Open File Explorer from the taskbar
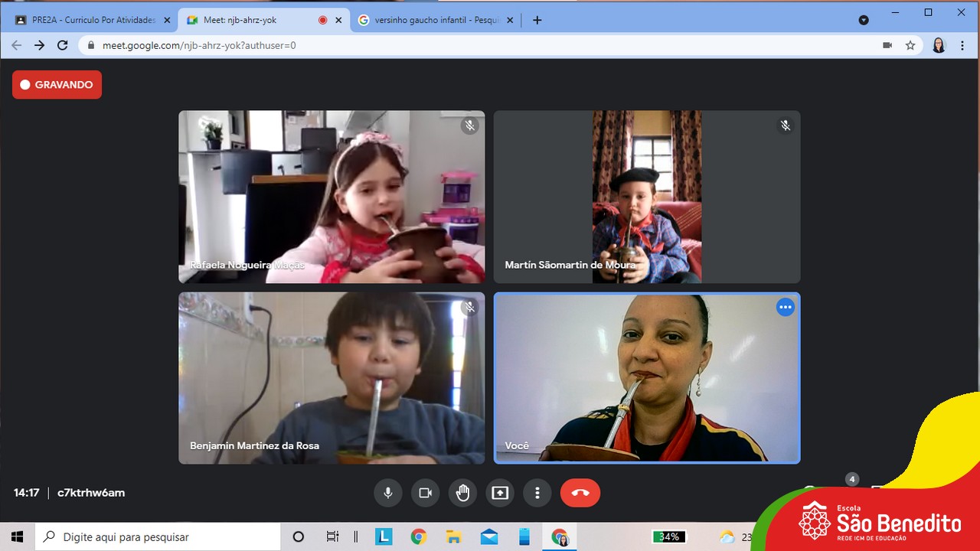The height and width of the screenshot is (551, 980). (454, 537)
